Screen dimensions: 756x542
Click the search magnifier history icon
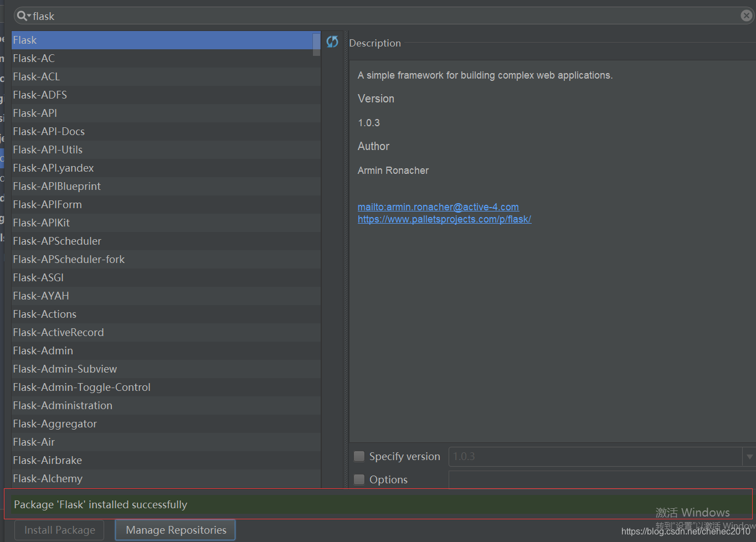23,16
